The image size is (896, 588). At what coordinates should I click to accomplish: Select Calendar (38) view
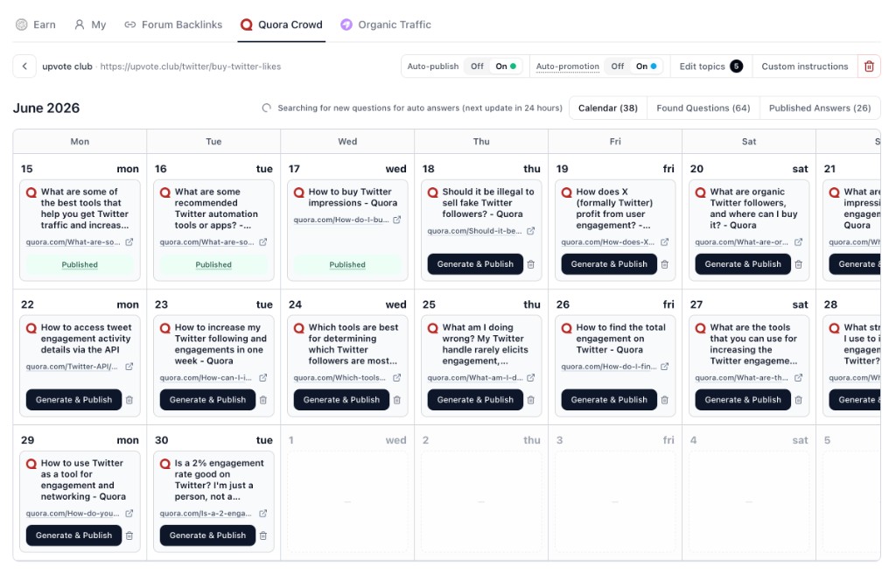tap(608, 108)
